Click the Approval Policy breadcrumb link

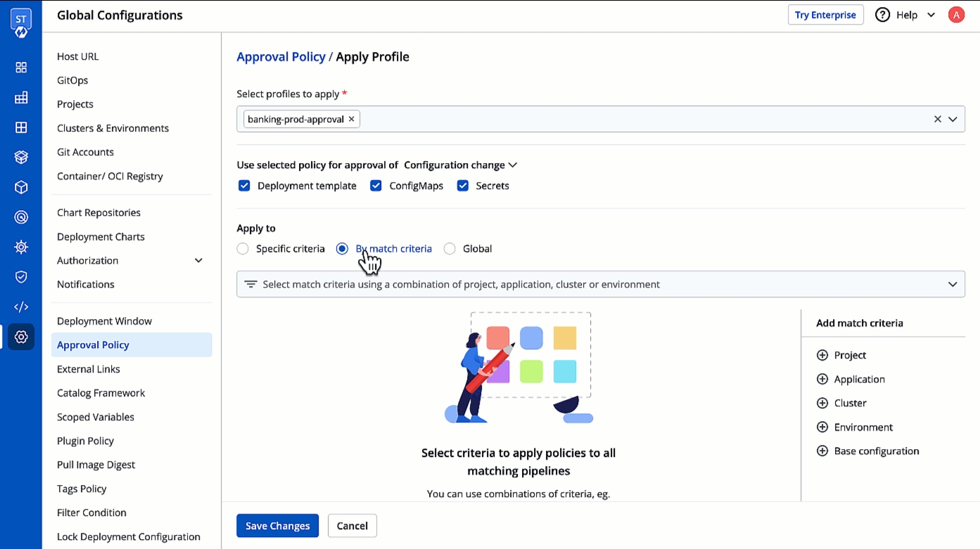point(281,57)
